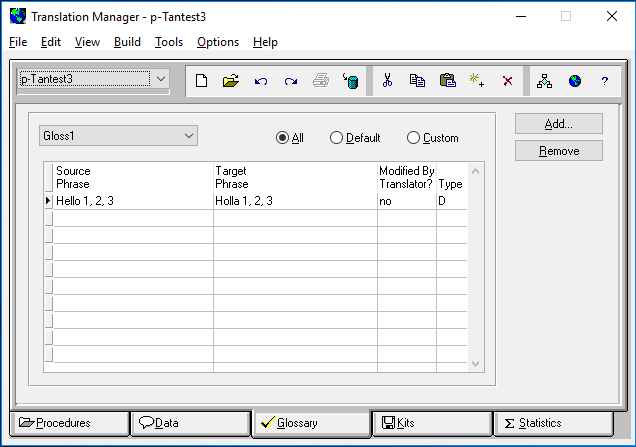Screen dimensions: 636x447
Task: Click the red X Delete icon
Action: (507, 81)
